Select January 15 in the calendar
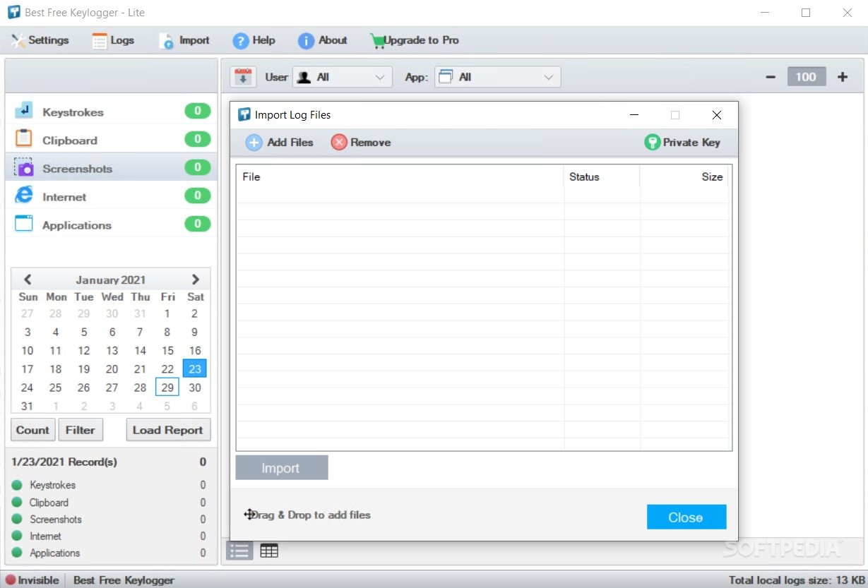The image size is (868, 588). [167, 350]
